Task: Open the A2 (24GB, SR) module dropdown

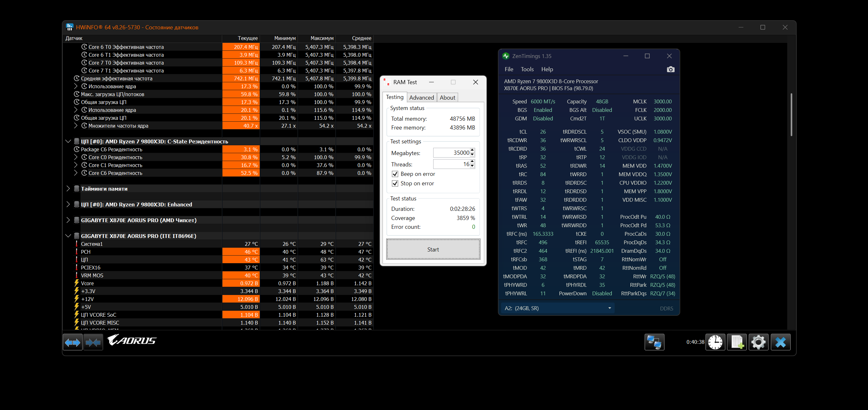Action: point(557,308)
